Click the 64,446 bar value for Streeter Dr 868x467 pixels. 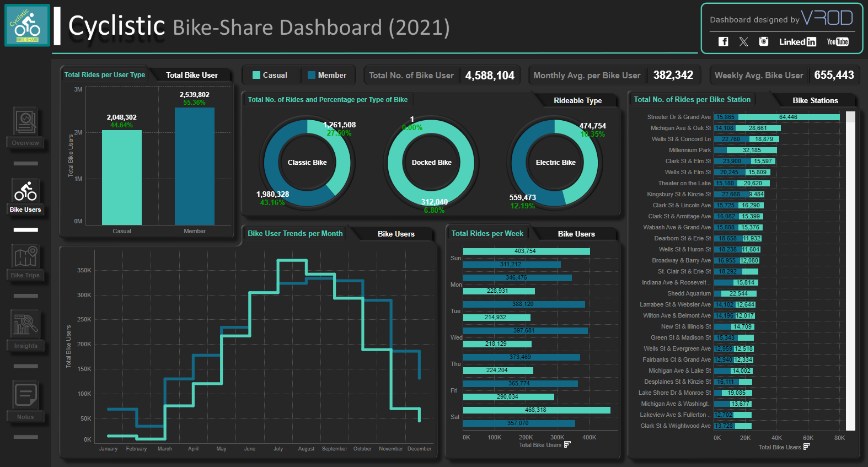pyautogui.click(x=788, y=117)
